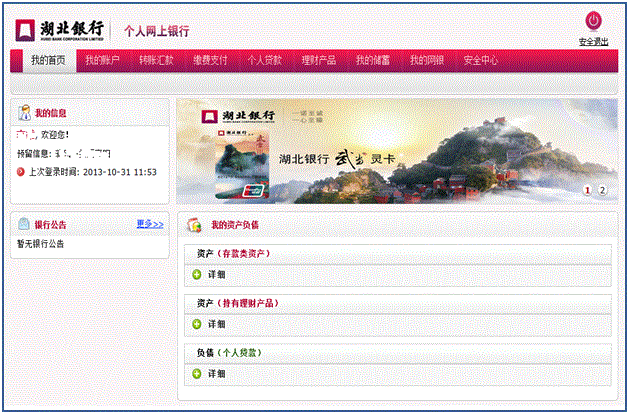Expand 详细 under 负债(个人贷款)
This screenshot has height=414, width=629.
(197, 374)
